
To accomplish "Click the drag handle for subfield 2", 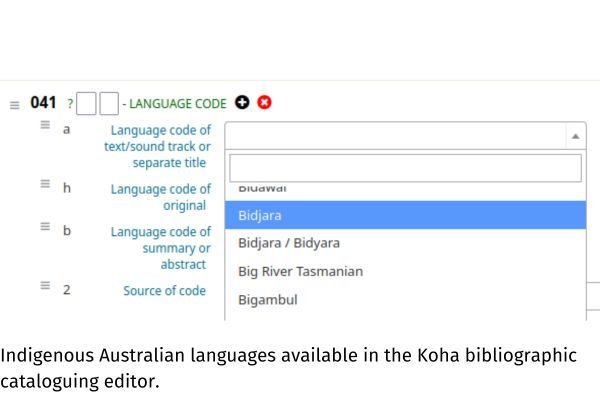I will (x=45, y=286).
